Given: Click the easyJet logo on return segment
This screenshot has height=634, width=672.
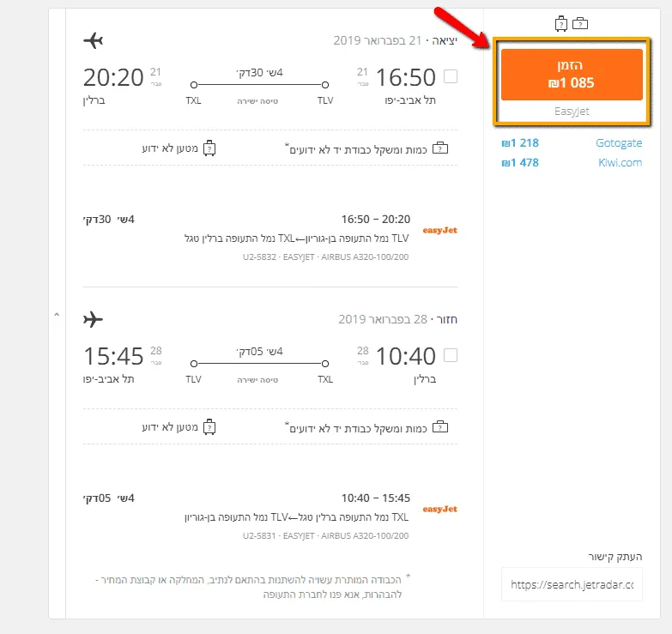Looking at the screenshot, I should click(440, 509).
